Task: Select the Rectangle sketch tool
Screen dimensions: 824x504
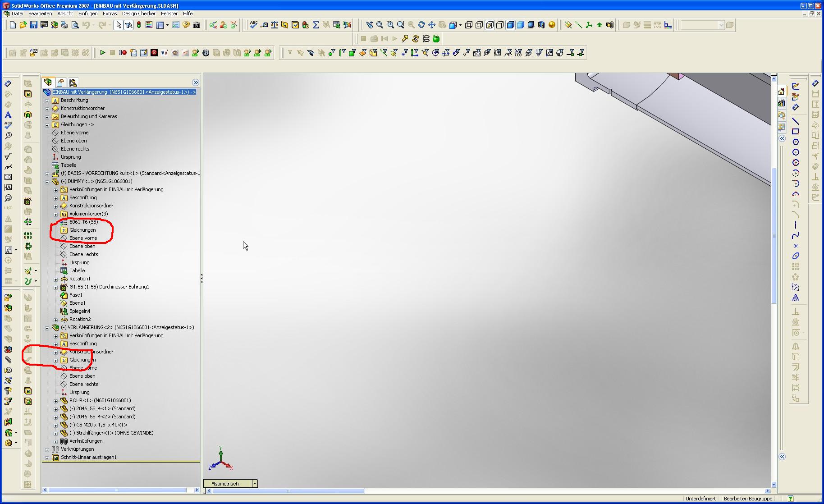Action: [x=796, y=132]
